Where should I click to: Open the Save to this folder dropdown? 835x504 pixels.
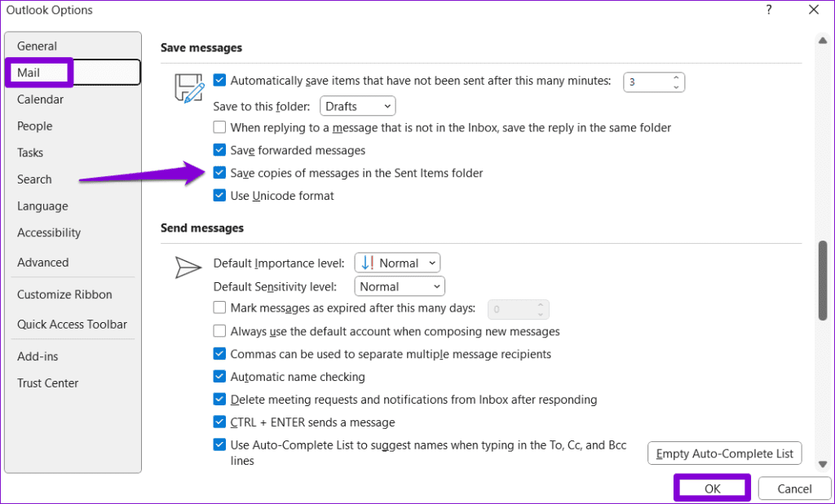tap(357, 105)
